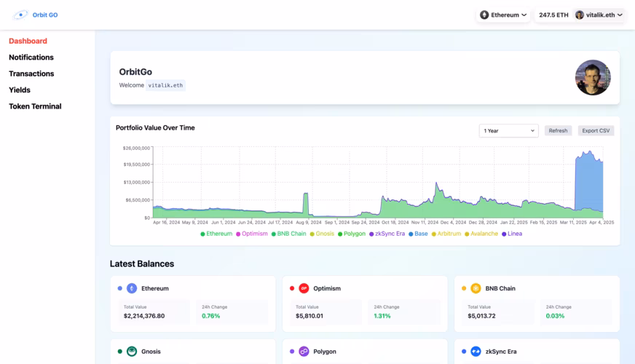This screenshot has height=364, width=635.
Task: Click the green Gnosis icon
Action: [x=132, y=352]
